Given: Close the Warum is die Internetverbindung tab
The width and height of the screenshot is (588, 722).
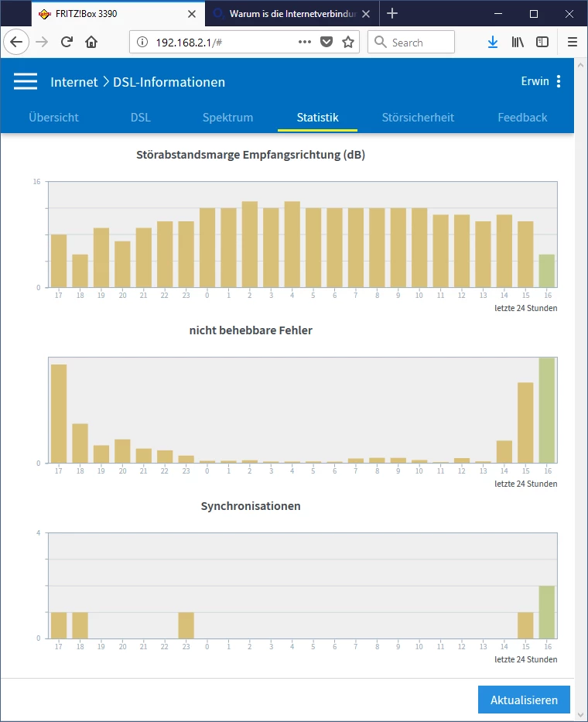Looking at the screenshot, I should (366, 14).
